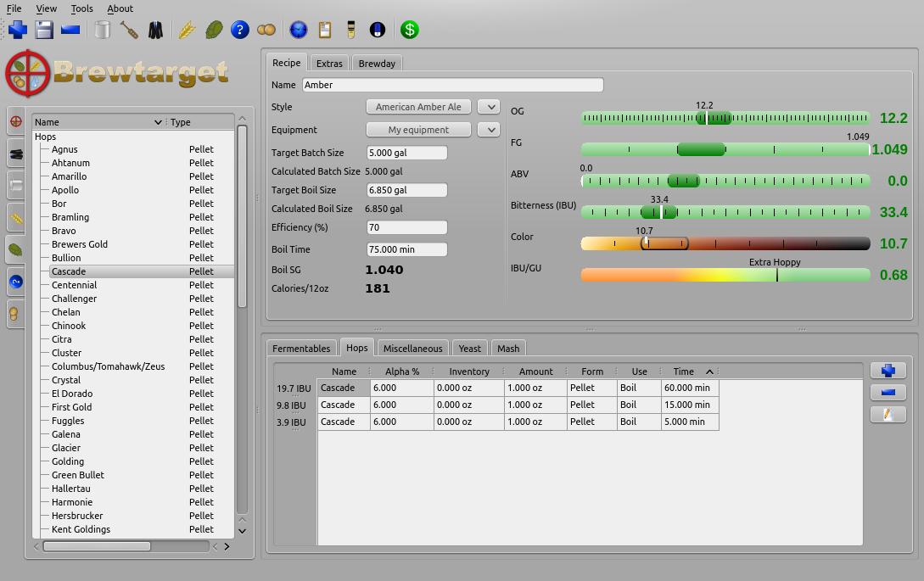Viewport: 924px width, 581px height.
Task: Click the edit hop pencil button
Action: click(888, 415)
